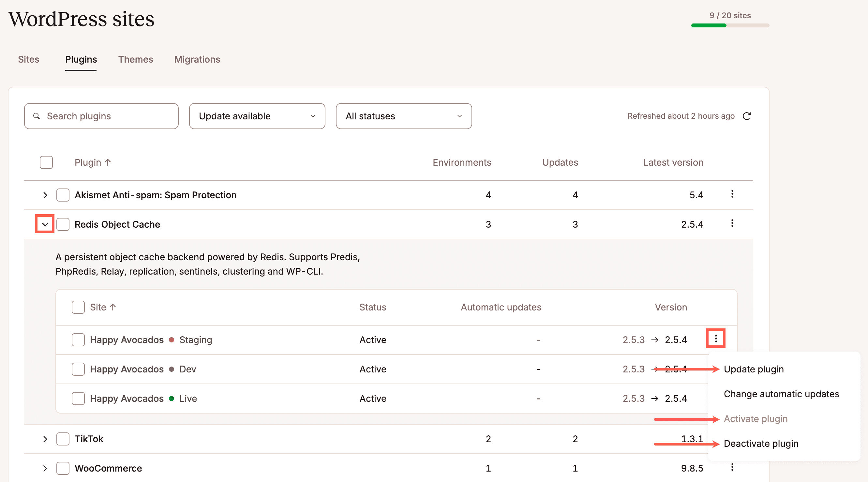Collapse the Redis Object Cache details
The height and width of the screenshot is (482, 868).
tap(44, 224)
